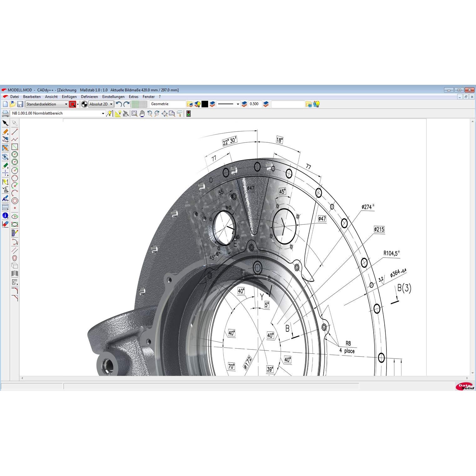Click the 0.500 line width field

pos(255,104)
